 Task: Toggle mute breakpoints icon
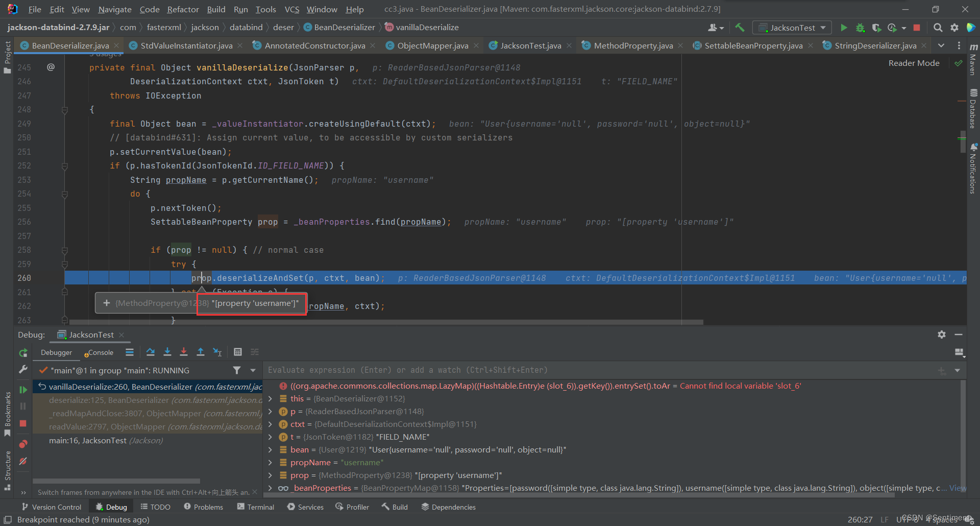pos(23,461)
